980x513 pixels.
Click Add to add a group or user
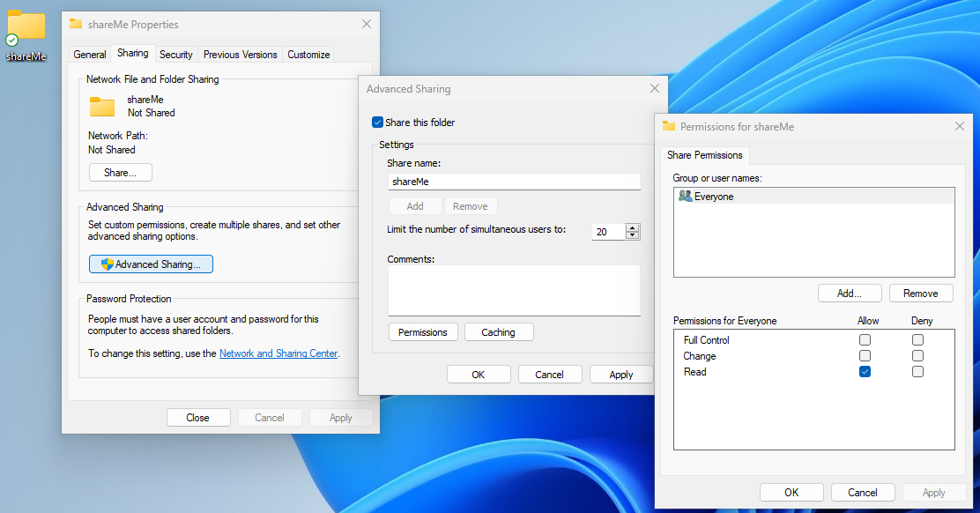click(850, 293)
